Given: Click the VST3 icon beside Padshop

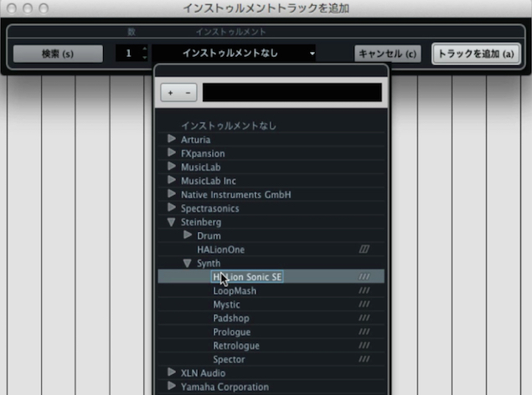Looking at the screenshot, I should pos(364,318).
